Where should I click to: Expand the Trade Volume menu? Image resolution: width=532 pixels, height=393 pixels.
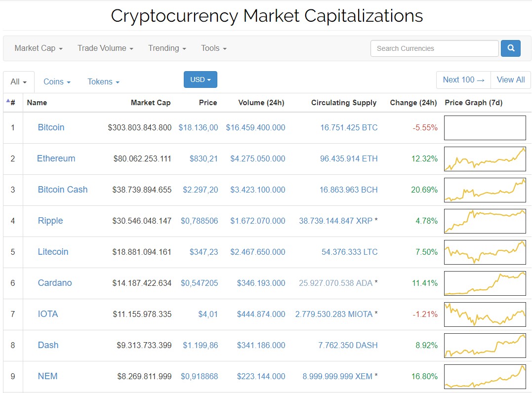point(105,48)
